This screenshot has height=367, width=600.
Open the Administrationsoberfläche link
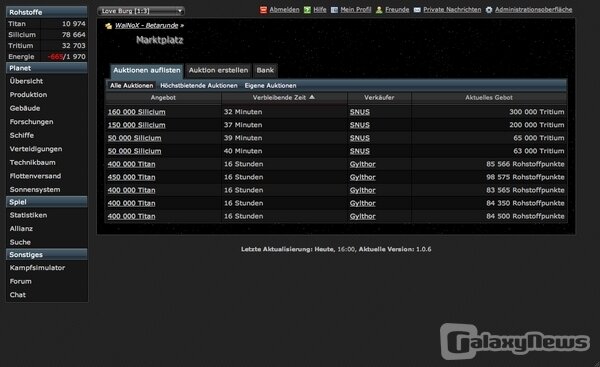(x=533, y=10)
